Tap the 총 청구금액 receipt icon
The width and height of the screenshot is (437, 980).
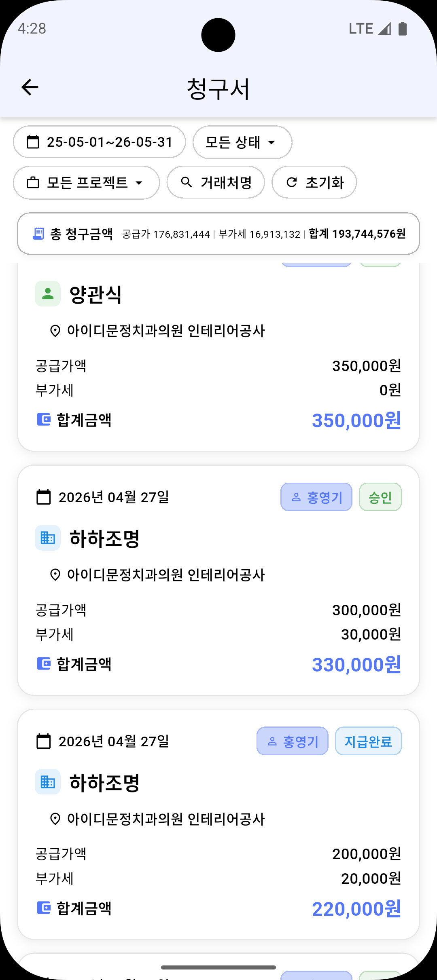(x=38, y=234)
